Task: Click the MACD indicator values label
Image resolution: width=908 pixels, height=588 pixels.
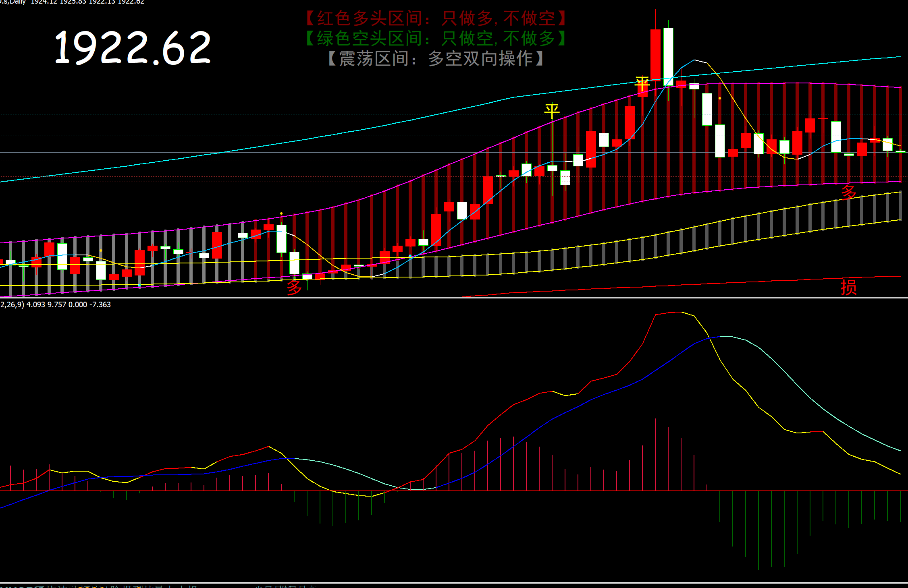Action: coord(55,305)
